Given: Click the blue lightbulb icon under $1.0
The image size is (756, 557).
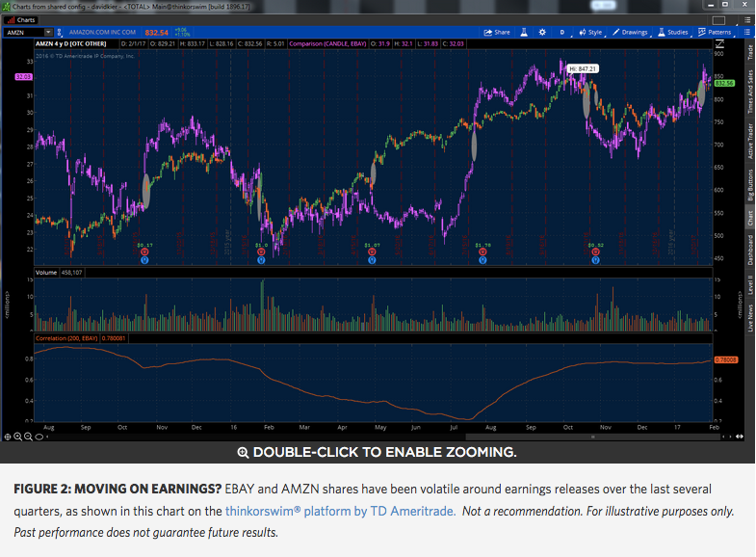Looking at the screenshot, I should (x=261, y=260).
